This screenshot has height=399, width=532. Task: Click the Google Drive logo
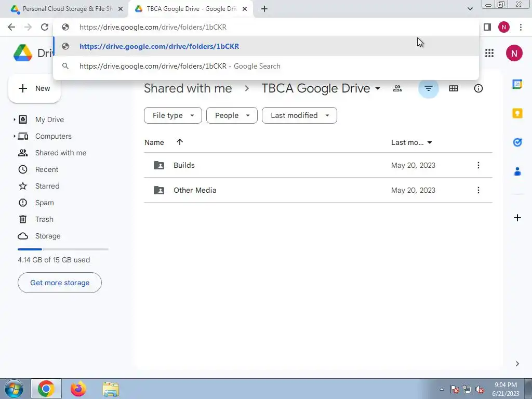pyautogui.click(x=23, y=53)
